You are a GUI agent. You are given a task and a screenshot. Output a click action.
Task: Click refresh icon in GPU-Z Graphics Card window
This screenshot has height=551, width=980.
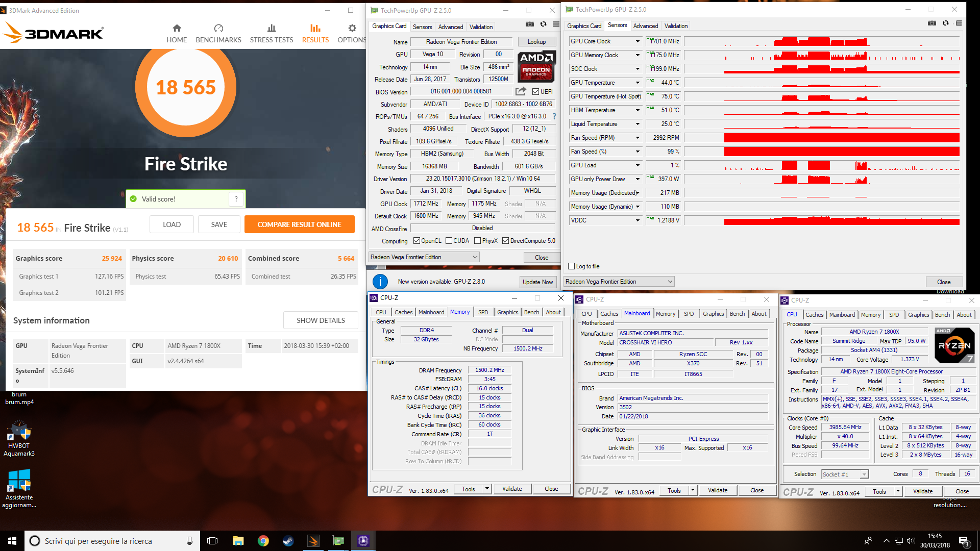(543, 24)
